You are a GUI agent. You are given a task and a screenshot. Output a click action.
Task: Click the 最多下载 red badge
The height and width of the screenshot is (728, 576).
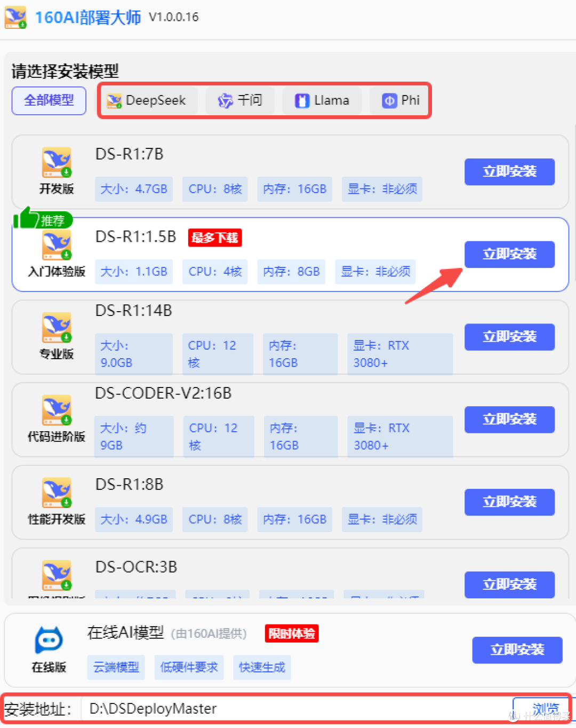pyautogui.click(x=215, y=238)
